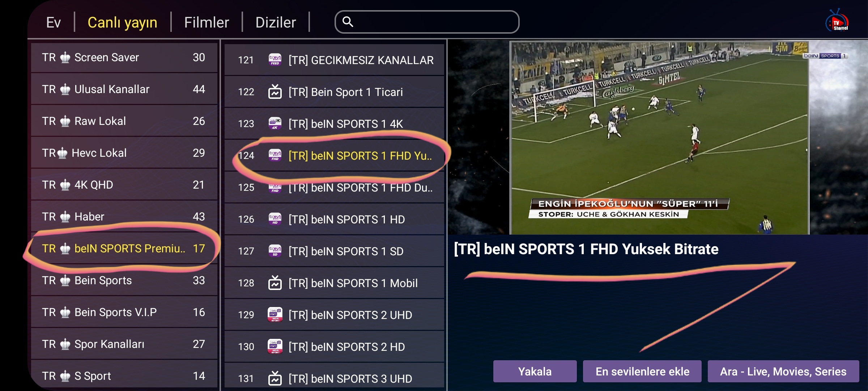Click beIN HD logo on channel 126
This screenshot has height=391, width=868.
tap(275, 219)
